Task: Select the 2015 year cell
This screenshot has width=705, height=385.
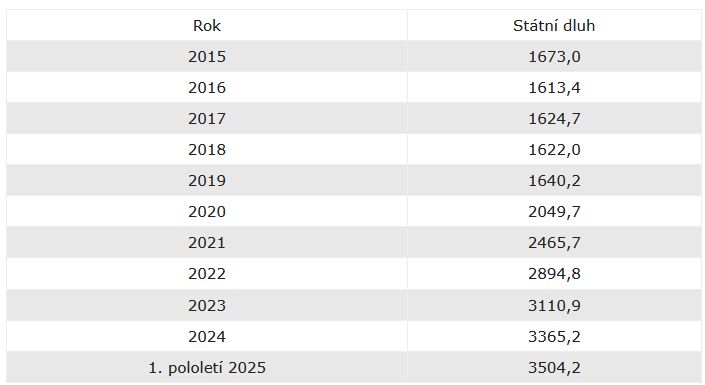Action: click(207, 57)
